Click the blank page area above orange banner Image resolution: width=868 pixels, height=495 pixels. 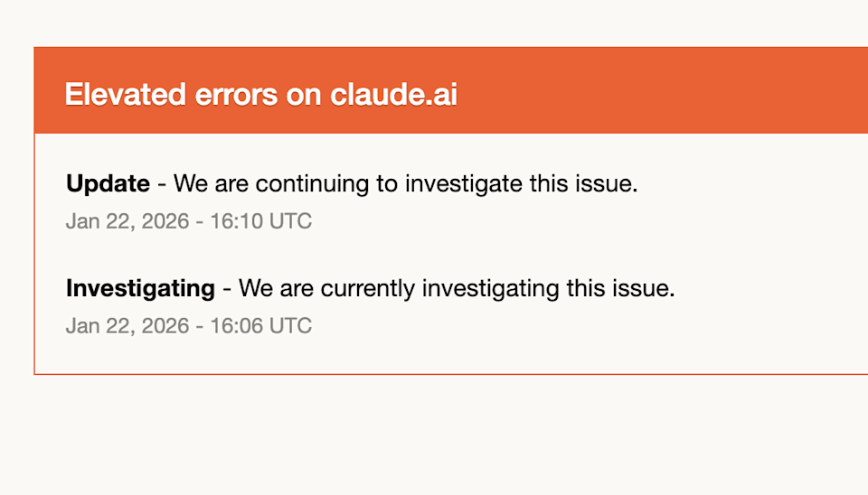[434, 23]
